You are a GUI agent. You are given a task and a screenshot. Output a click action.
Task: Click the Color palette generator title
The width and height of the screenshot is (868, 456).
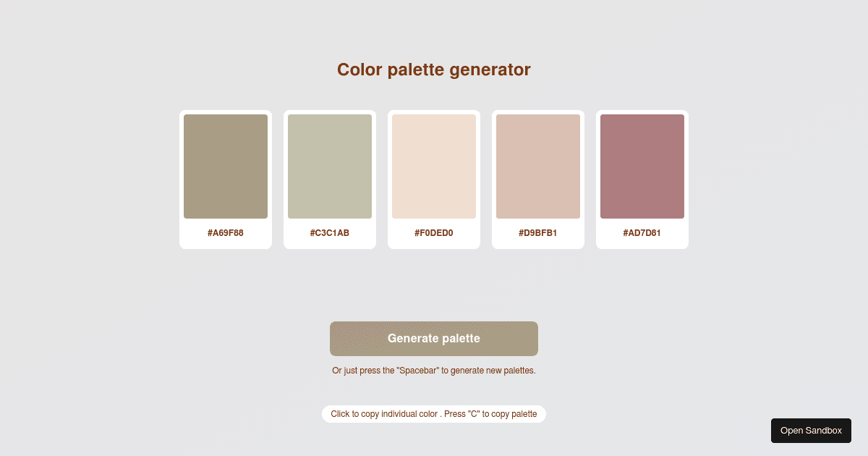tap(433, 69)
